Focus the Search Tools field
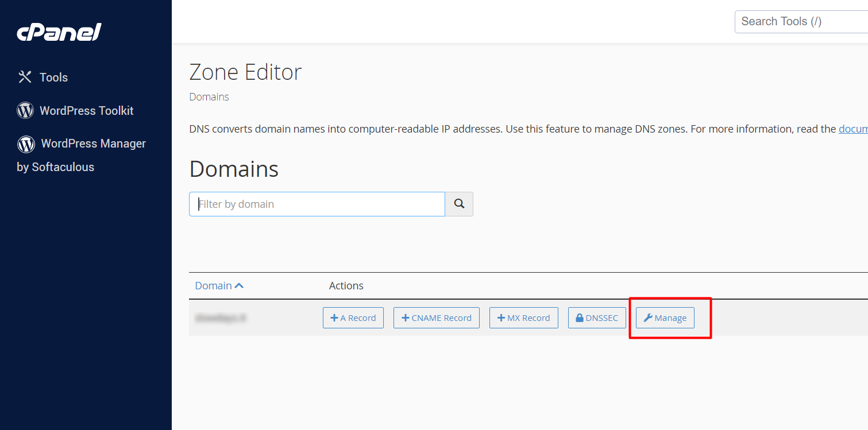868x430 pixels. point(801,22)
